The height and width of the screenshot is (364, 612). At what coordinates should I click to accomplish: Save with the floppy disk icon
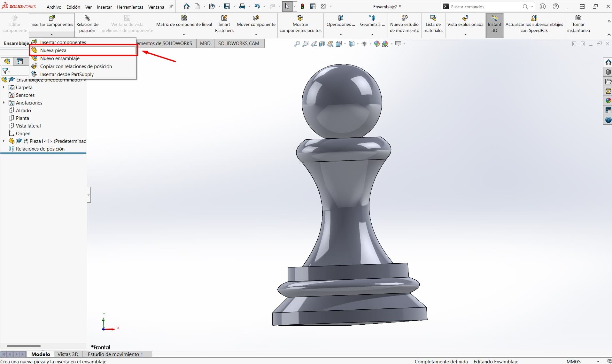coord(227,6)
